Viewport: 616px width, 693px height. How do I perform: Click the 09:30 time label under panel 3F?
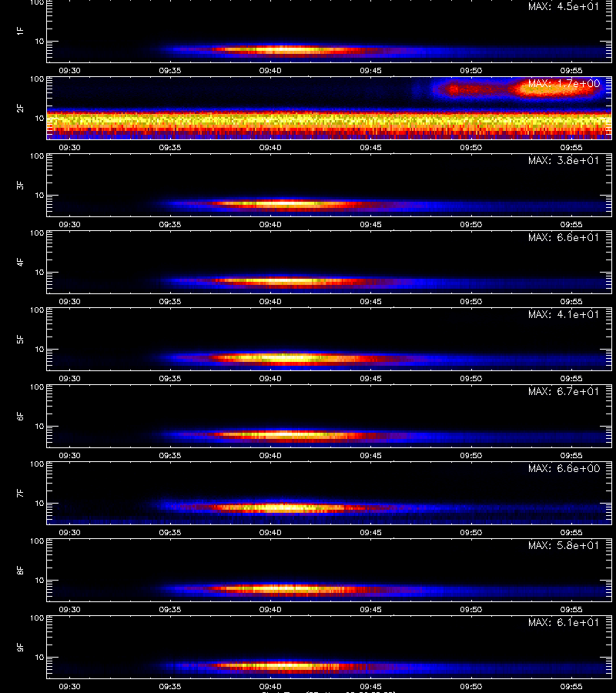70,224
